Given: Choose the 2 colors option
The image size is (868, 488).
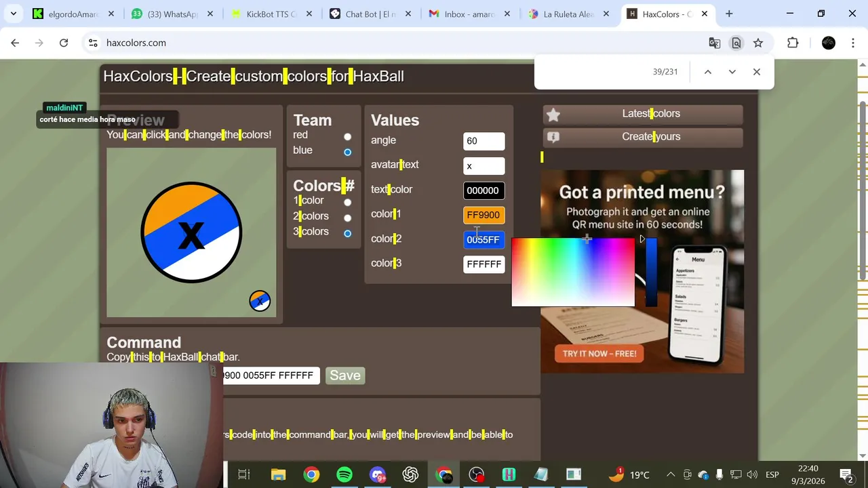Looking at the screenshot, I should click(x=347, y=218).
